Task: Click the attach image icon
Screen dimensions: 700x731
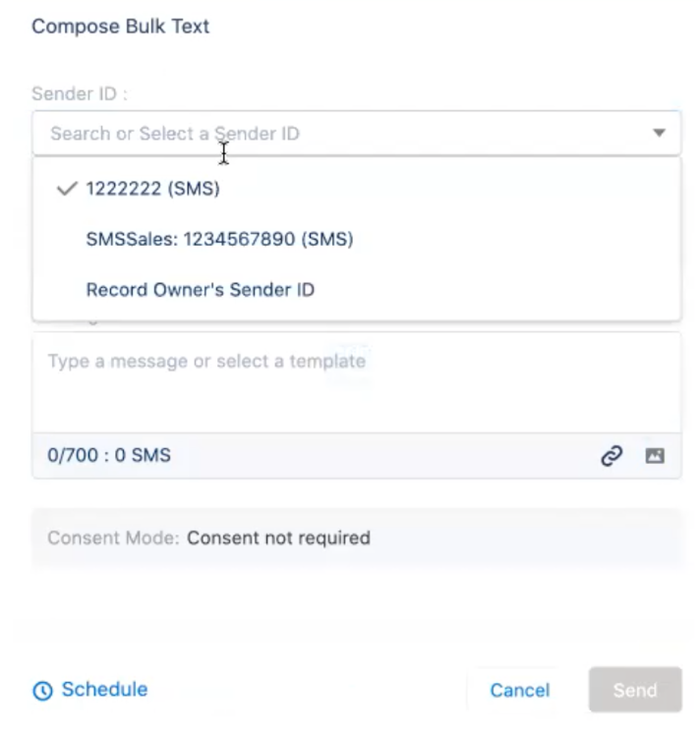Action: 655,456
